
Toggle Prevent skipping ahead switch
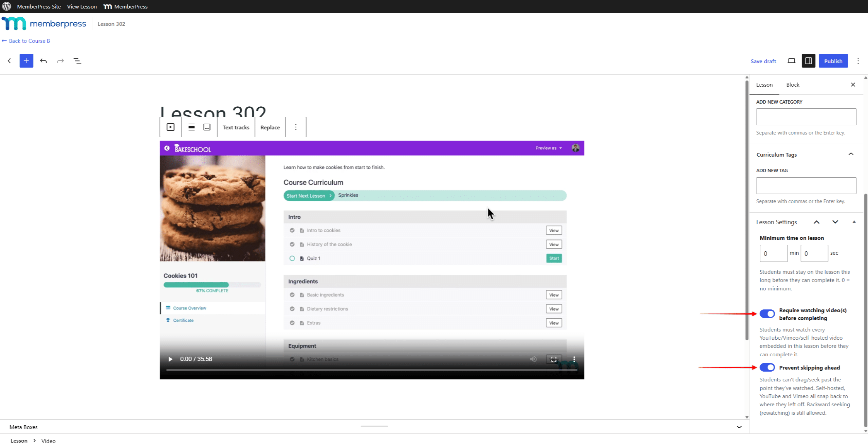767,367
